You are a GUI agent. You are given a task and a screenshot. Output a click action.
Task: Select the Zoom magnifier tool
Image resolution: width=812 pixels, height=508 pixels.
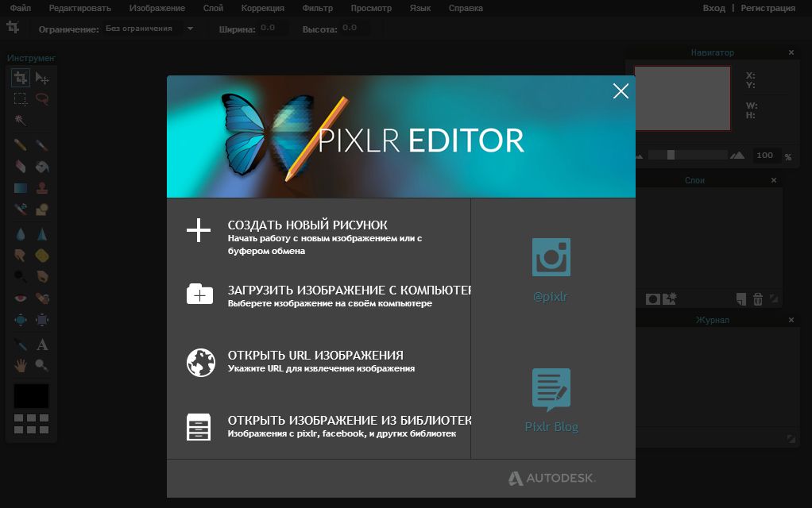tap(42, 365)
